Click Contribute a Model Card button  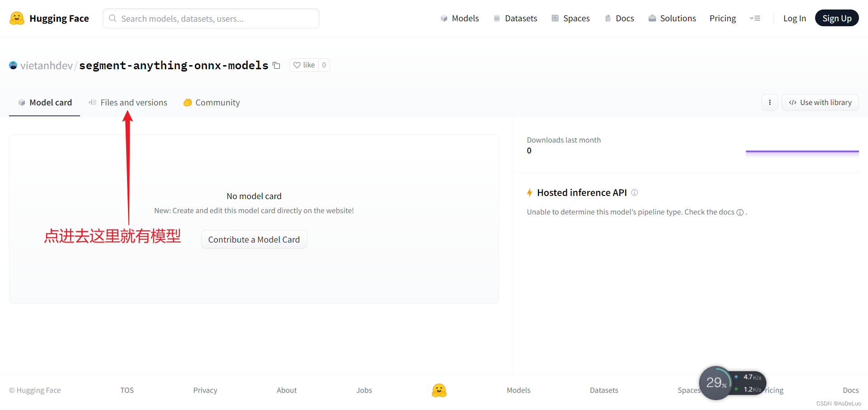(254, 239)
